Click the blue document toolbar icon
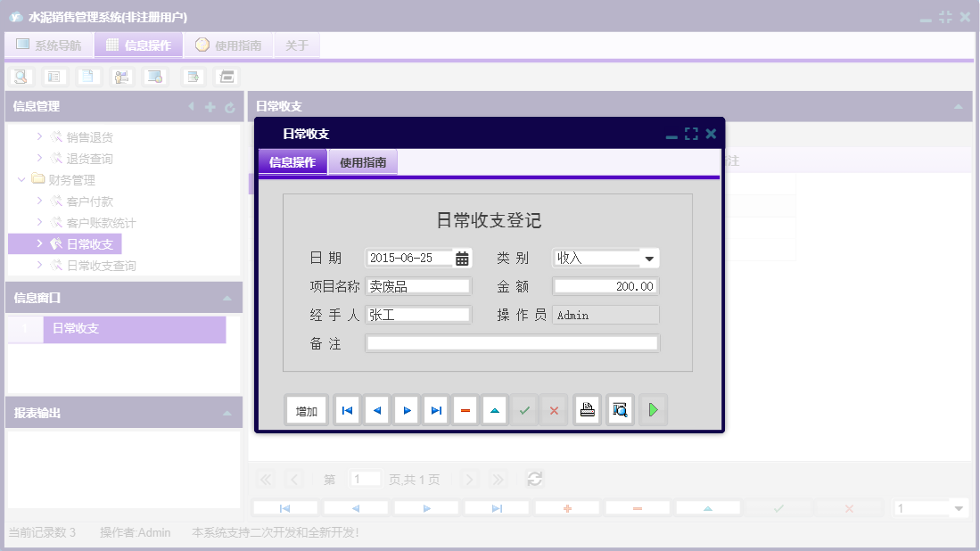This screenshot has width=980, height=551. click(86, 77)
